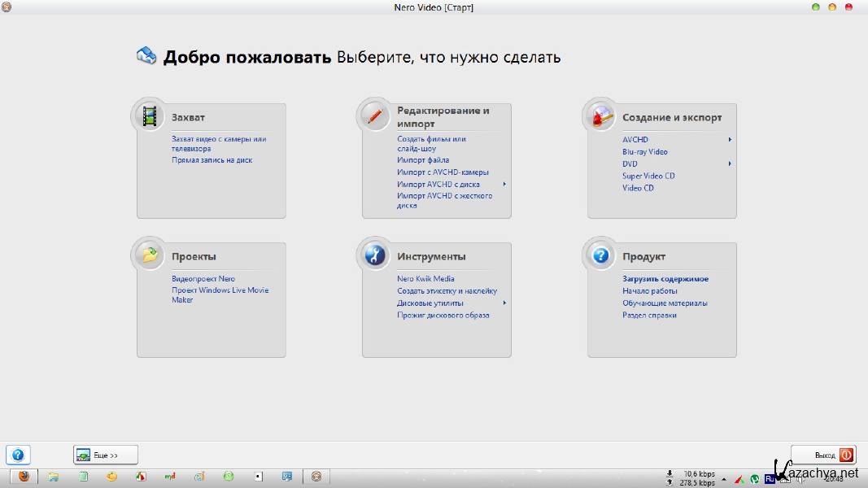Click the Еще >> more button
The height and width of the screenshot is (488, 868).
pos(105,455)
